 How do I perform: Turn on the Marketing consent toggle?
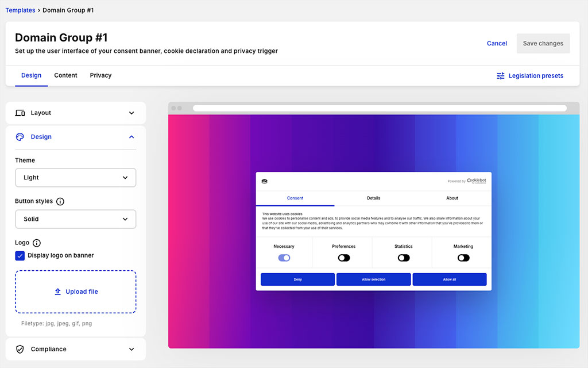pos(463,258)
